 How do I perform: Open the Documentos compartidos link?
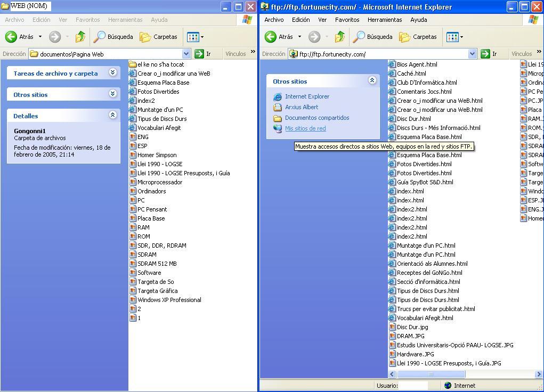coord(317,118)
